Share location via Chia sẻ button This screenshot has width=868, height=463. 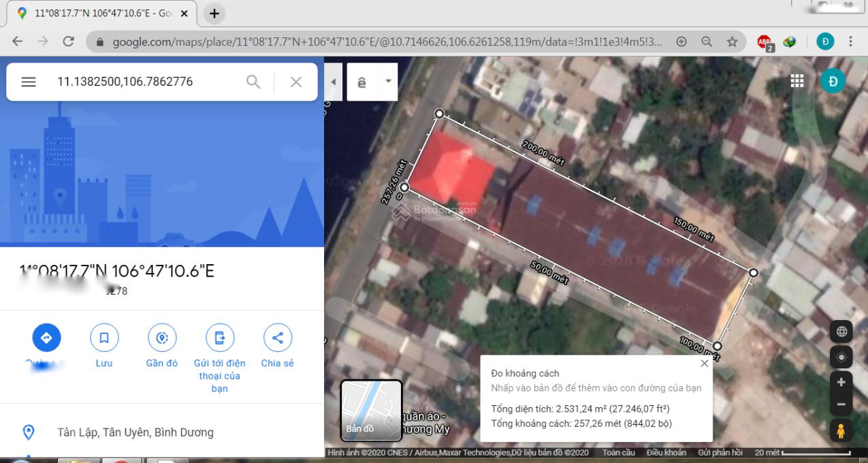278,338
